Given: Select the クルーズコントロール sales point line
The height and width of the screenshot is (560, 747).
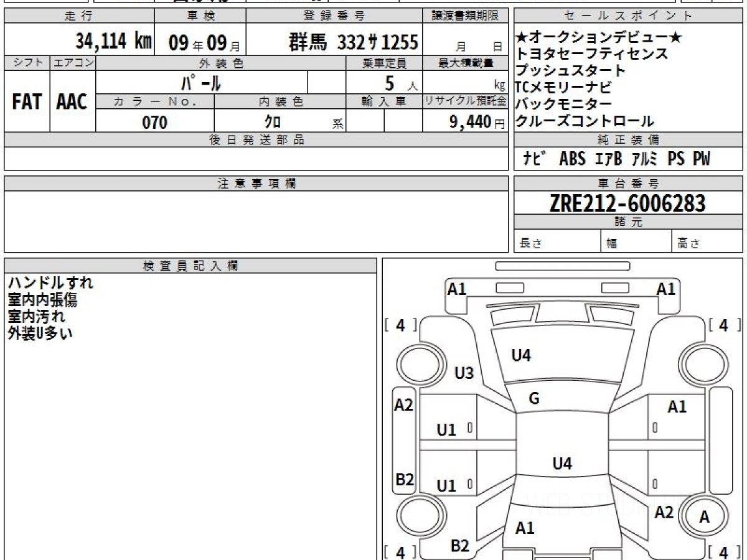Looking at the screenshot, I should (x=584, y=121).
